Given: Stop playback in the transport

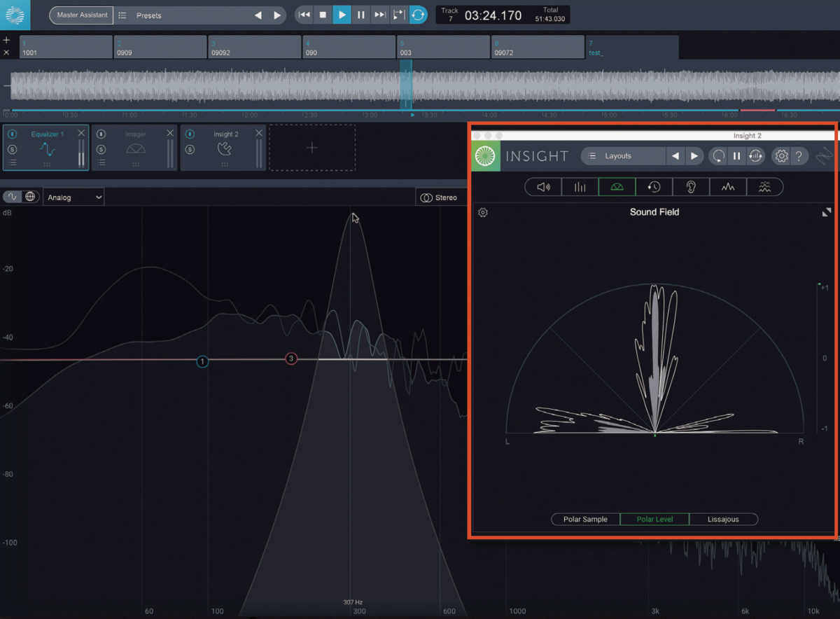Looking at the screenshot, I should click(x=323, y=15).
